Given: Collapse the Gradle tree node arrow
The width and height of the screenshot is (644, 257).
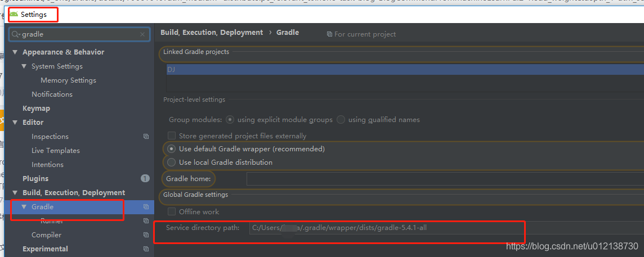Looking at the screenshot, I should tap(24, 206).
